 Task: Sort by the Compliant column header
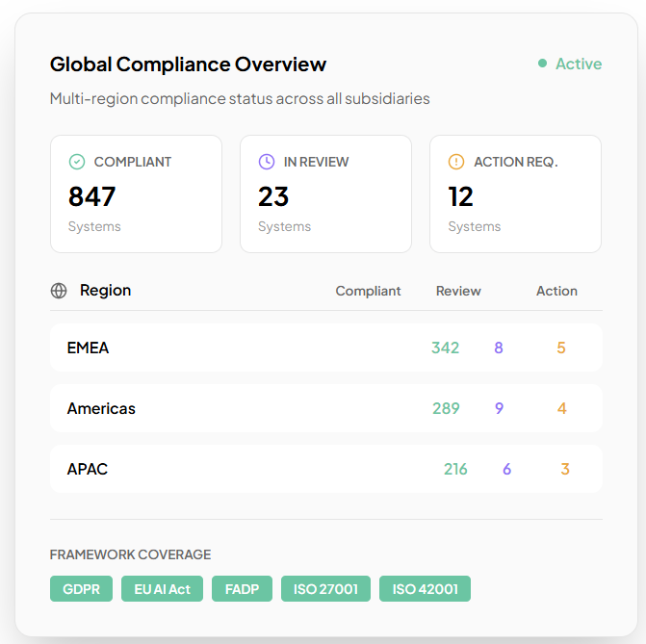click(368, 291)
